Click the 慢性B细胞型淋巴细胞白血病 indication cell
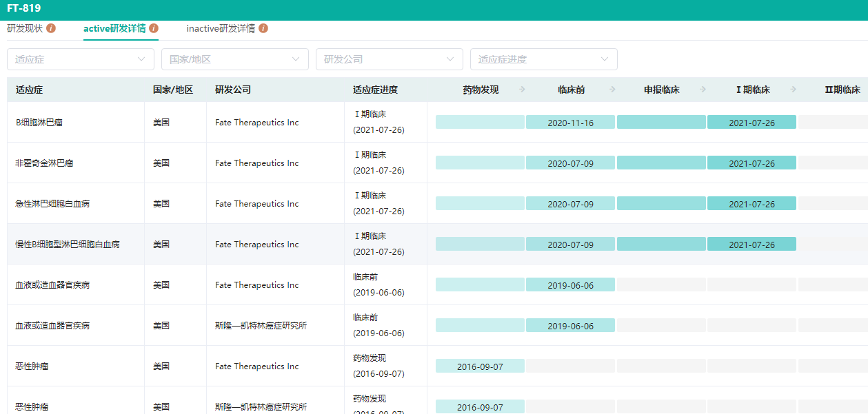This screenshot has height=414, width=868. point(68,245)
